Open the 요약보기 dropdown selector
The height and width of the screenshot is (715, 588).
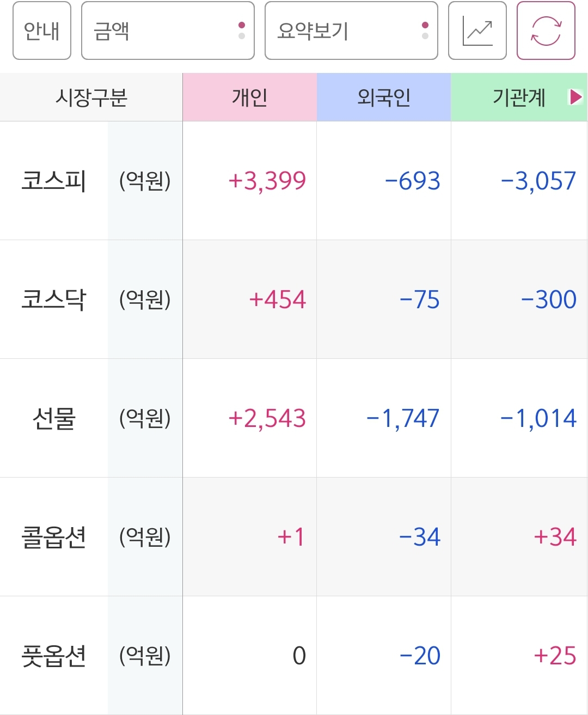[351, 30]
